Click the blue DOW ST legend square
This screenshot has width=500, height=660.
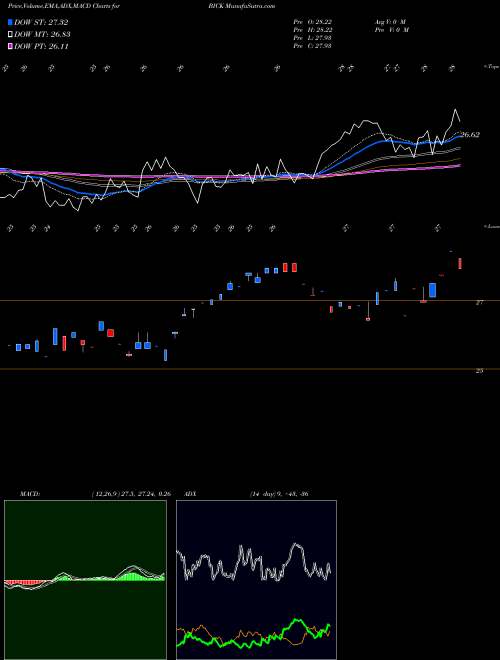click(10, 22)
